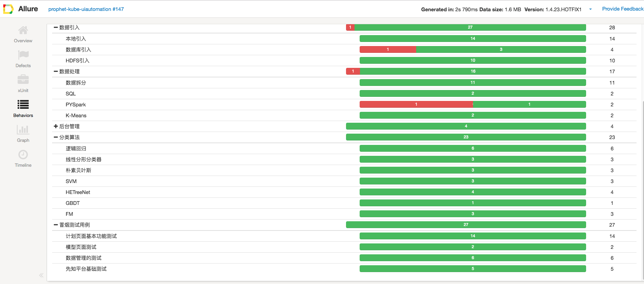The height and width of the screenshot is (284, 644).
Task: Open the Defects flag icon
Action: (x=23, y=55)
